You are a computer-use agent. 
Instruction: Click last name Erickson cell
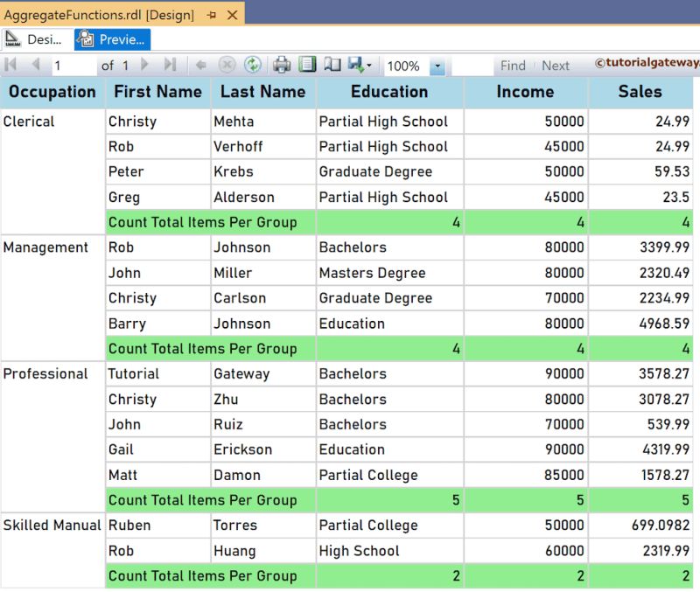coord(263,449)
